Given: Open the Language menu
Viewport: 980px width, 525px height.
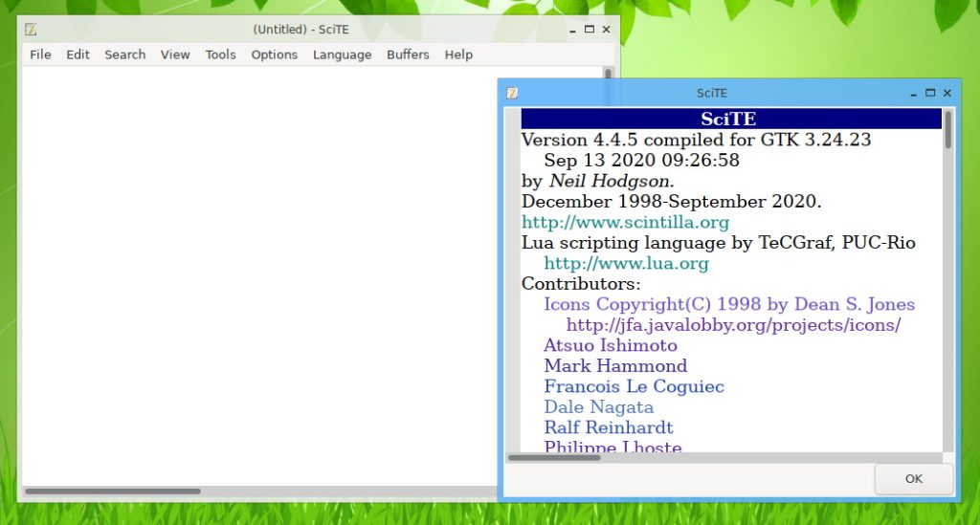Looking at the screenshot, I should (342, 55).
